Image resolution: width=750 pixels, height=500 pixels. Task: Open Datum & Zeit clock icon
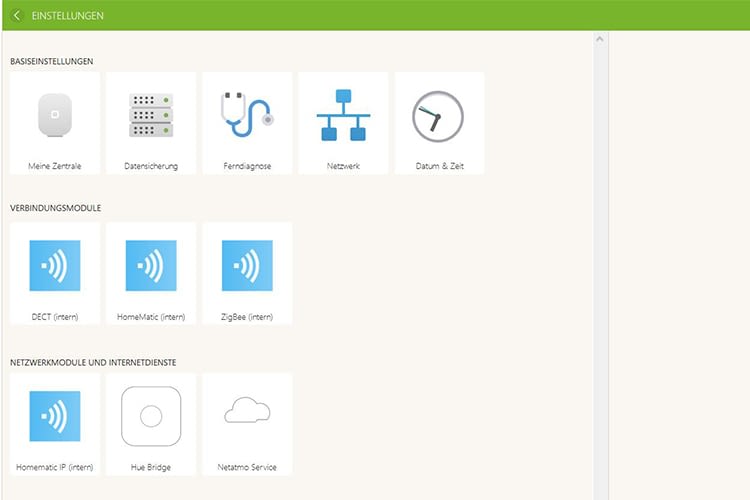438,116
